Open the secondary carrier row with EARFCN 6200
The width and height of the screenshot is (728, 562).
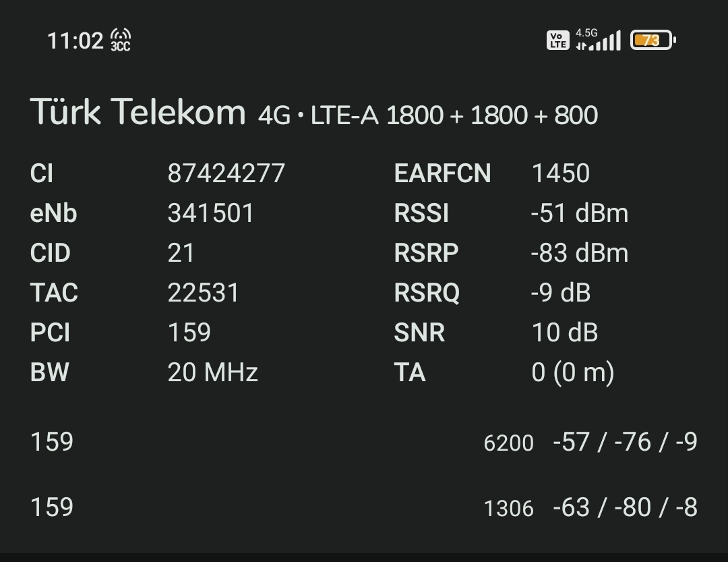(x=364, y=443)
